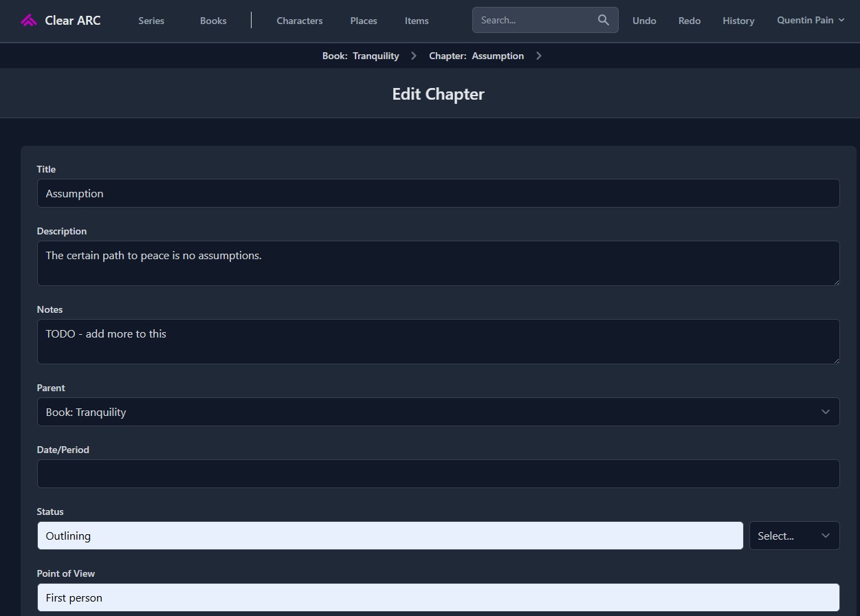
Task: Click the chevron after Chapter: Assumption breadcrumb
Action: 539,56
